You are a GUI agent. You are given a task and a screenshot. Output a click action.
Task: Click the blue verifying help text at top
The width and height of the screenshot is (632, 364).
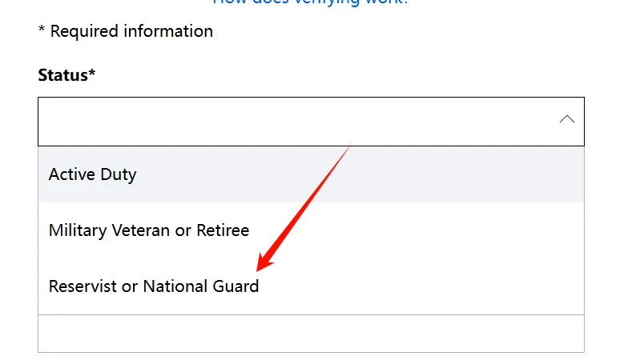pyautogui.click(x=310, y=3)
